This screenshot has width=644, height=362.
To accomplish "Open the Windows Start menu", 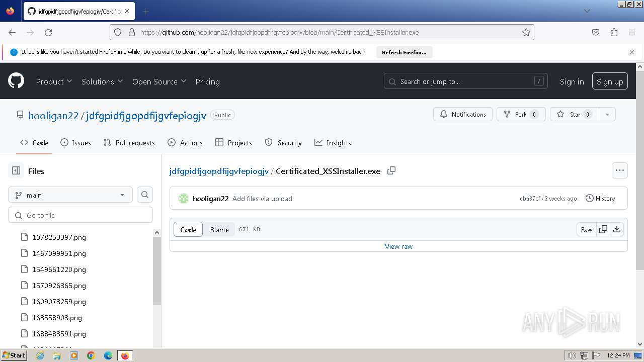I will (14, 355).
